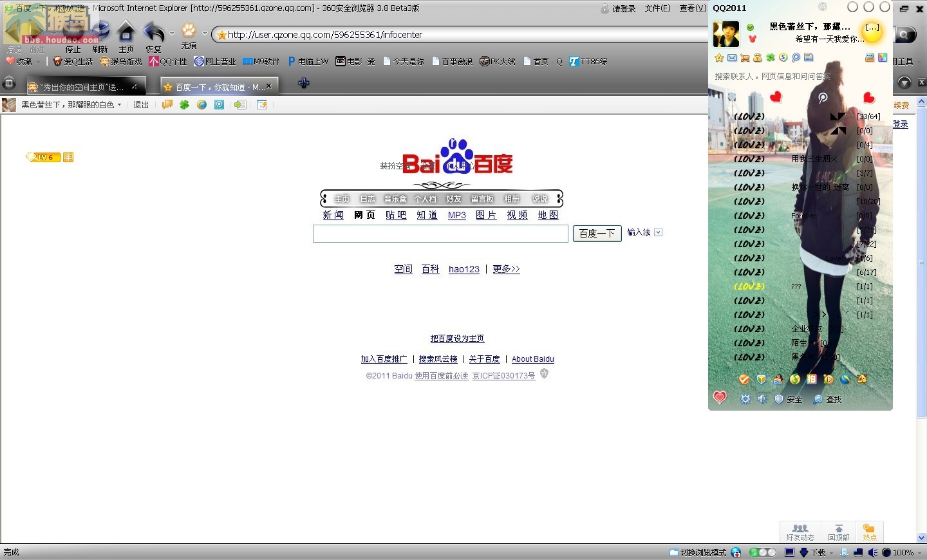Viewport: 927px width, 560px height.
Task: Click the status bar speaker mute icon
Action: coord(872,552)
